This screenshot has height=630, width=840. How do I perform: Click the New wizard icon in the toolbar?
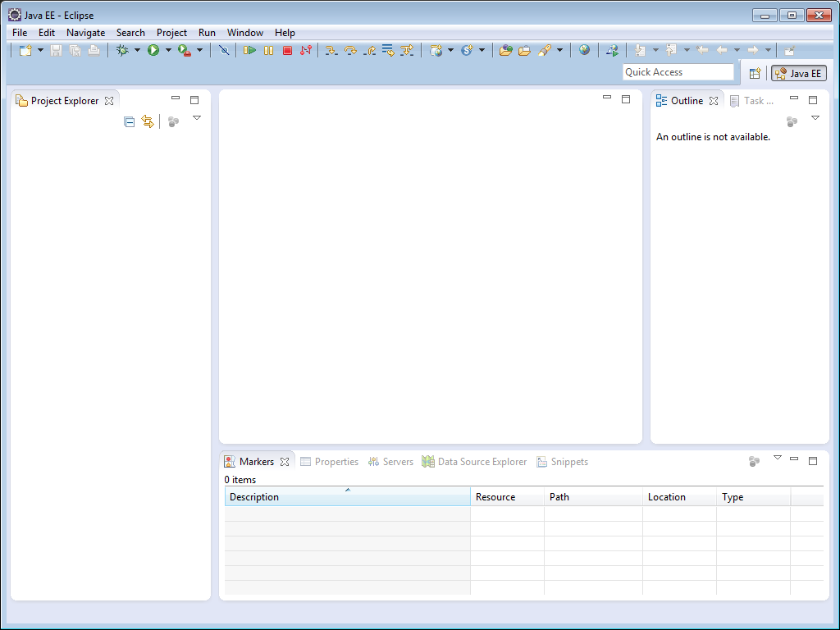[x=25, y=50]
